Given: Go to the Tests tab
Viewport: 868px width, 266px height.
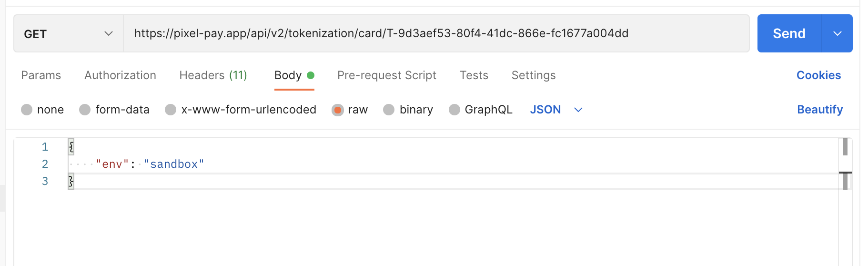Looking at the screenshot, I should 474,75.
